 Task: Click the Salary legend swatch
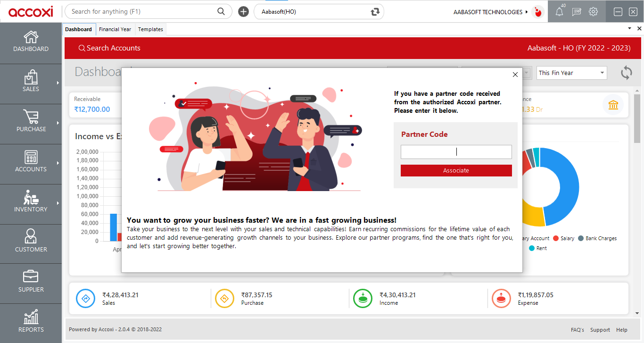[556, 238]
